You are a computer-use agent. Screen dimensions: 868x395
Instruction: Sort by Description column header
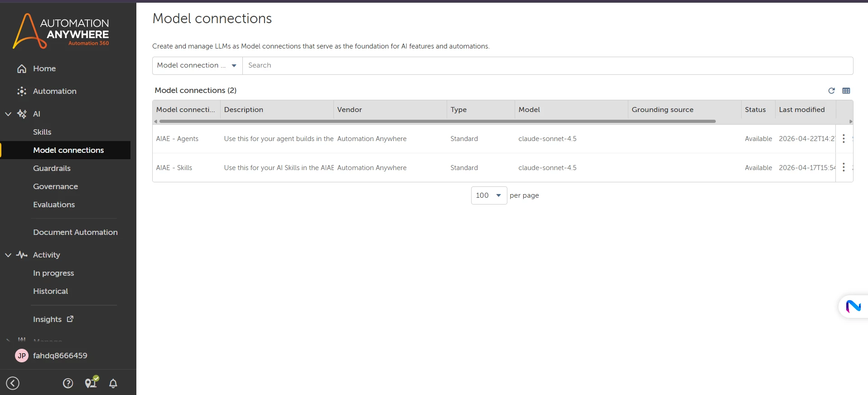[244, 110]
